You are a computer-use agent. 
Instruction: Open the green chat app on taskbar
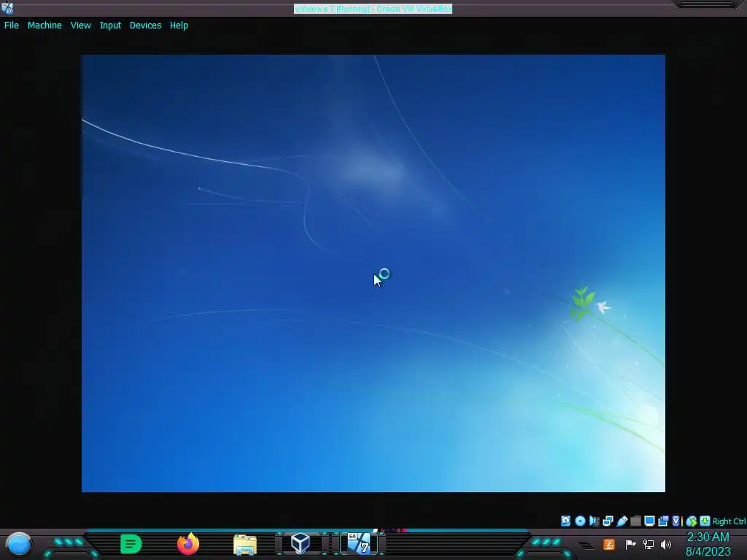[x=131, y=544]
